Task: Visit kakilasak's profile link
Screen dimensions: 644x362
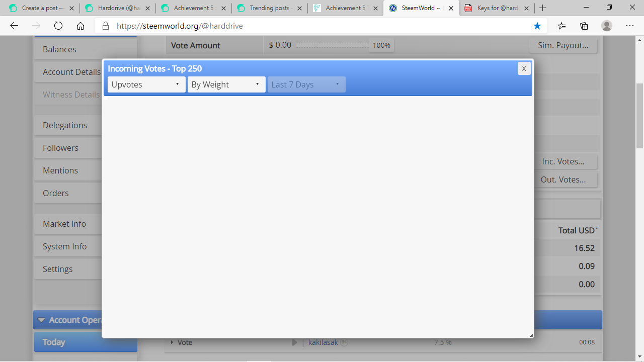Action: coord(323,342)
